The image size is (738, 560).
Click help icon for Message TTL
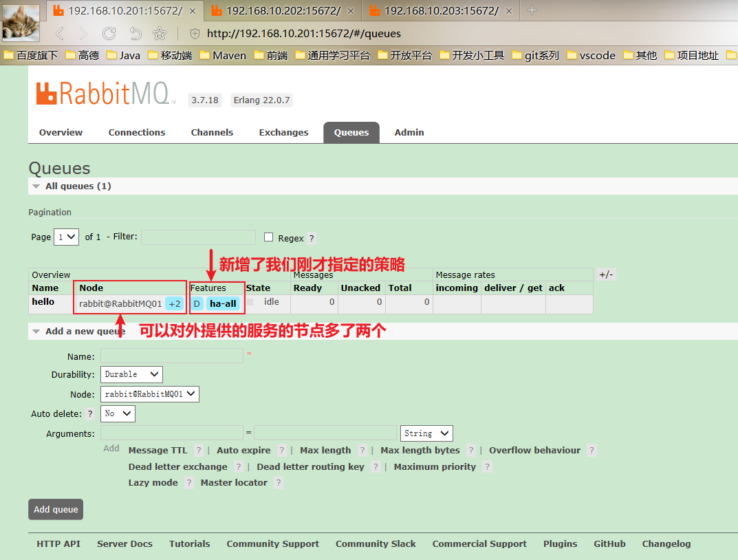click(199, 451)
